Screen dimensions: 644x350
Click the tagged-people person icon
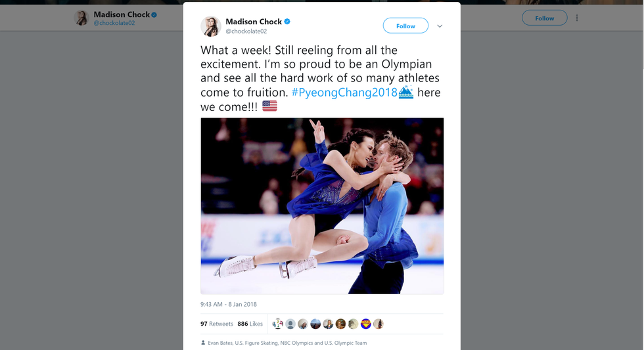[203, 343]
